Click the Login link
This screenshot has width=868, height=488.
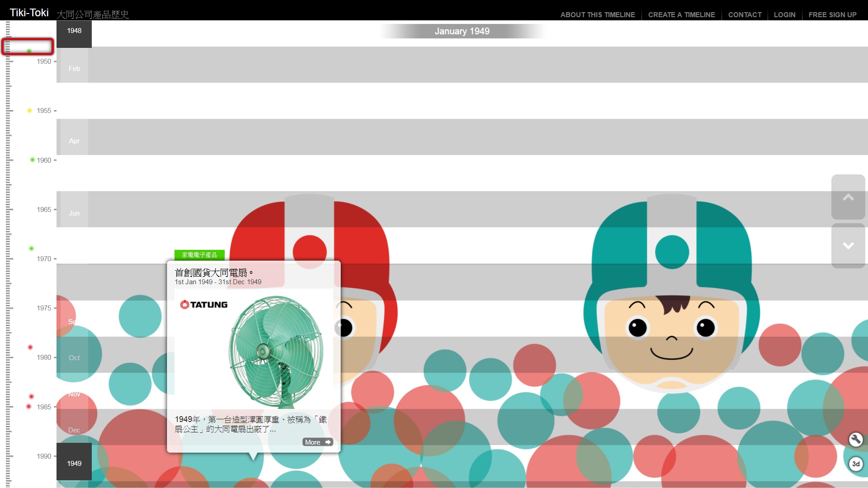coord(784,14)
